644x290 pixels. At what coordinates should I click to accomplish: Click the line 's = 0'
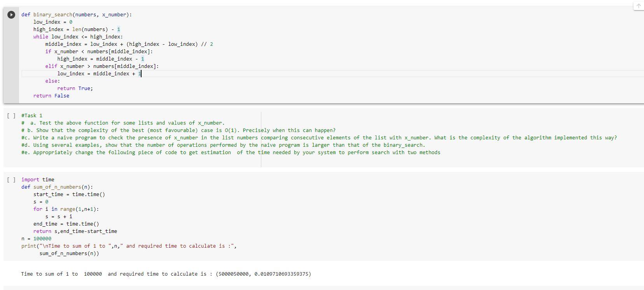(41, 202)
